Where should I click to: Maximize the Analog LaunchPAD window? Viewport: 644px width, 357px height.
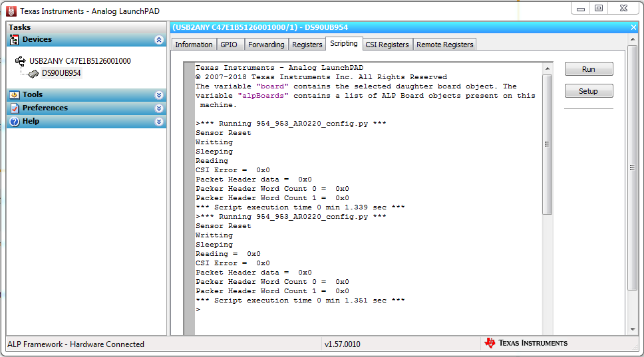pos(599,8)
